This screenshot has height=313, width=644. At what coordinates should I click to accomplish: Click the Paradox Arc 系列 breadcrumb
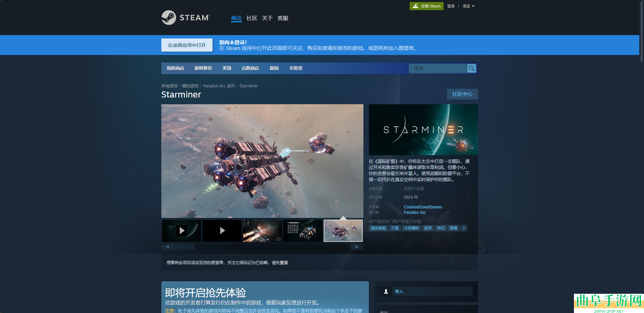coord(219,86)
